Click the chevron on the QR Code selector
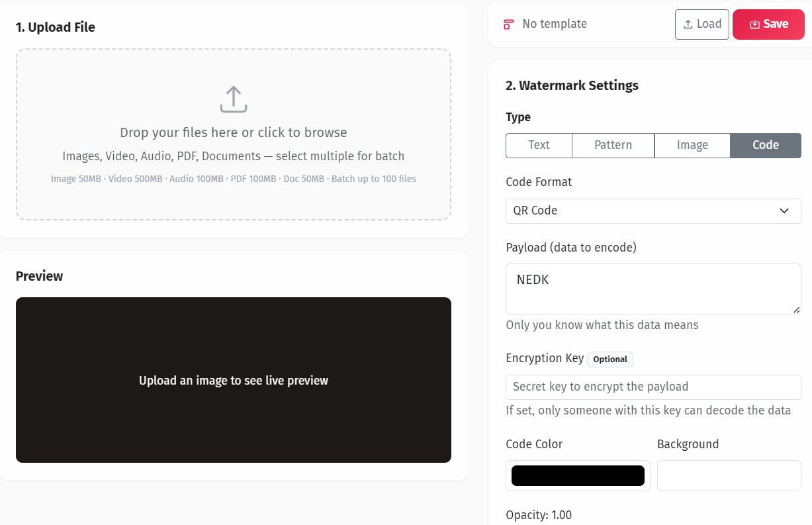812x525 pixels. (784, 211)
